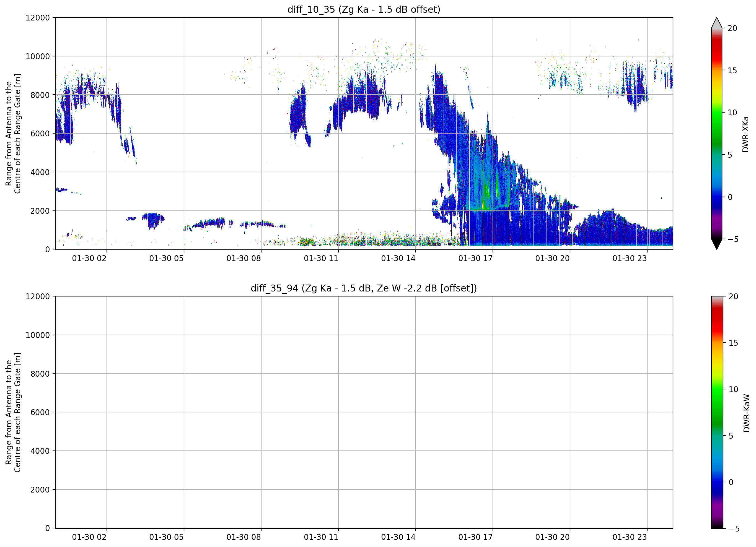Click the DWR-XKa colorbar gradient

pos(717,134)
